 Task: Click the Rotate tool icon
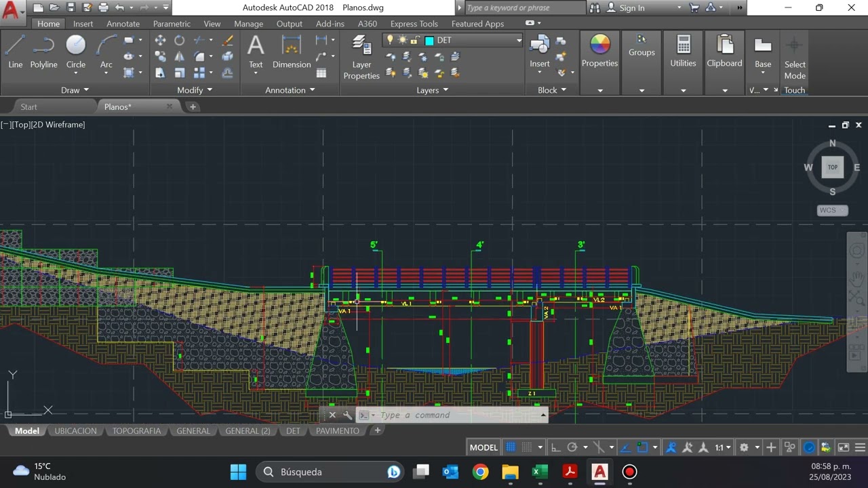click(179, 41)
